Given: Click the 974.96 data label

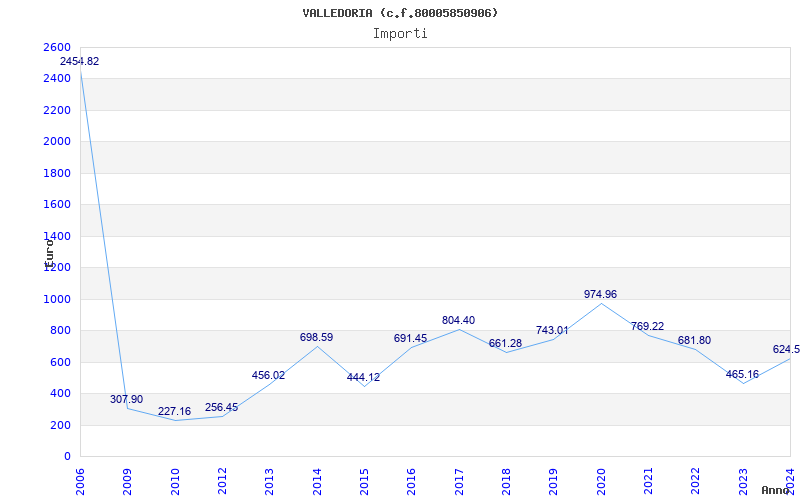Looking at the screenshot, I should pos(601,294).
